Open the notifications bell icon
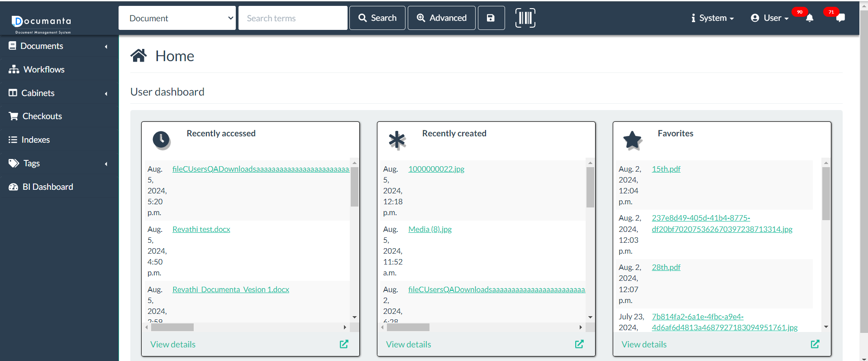 810,18
